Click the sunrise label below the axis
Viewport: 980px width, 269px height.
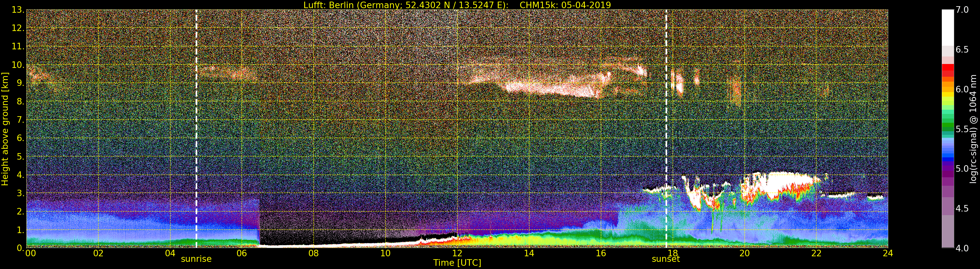click(x=196, y=259)
